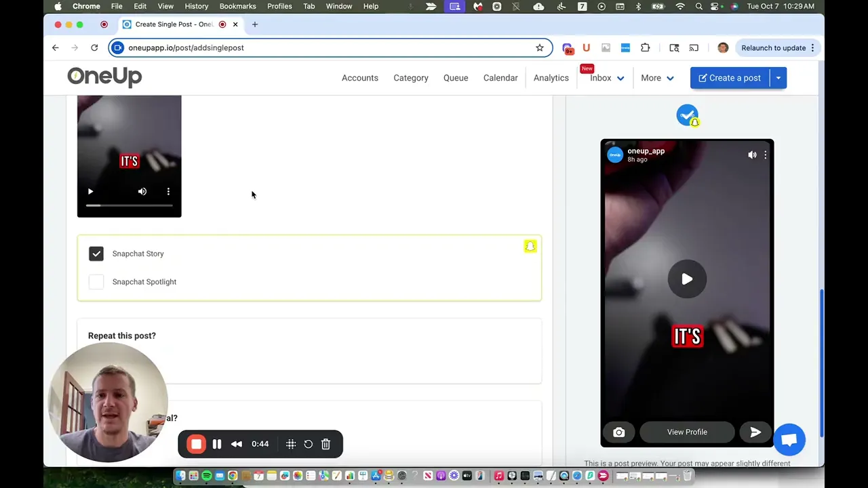Delete the recording with the trash icon
868x488 pixels.
coord(325,445)
